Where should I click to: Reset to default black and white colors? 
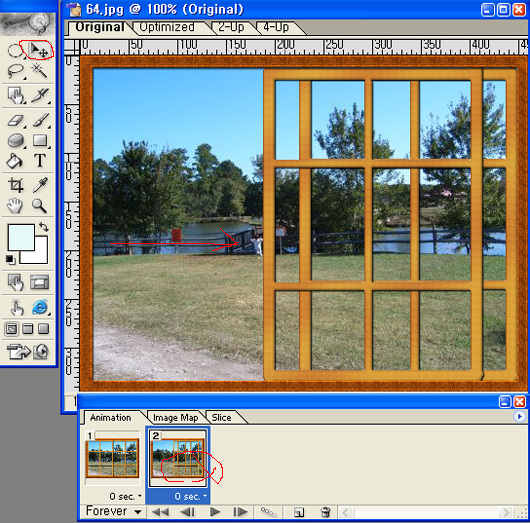click(10, 260)
